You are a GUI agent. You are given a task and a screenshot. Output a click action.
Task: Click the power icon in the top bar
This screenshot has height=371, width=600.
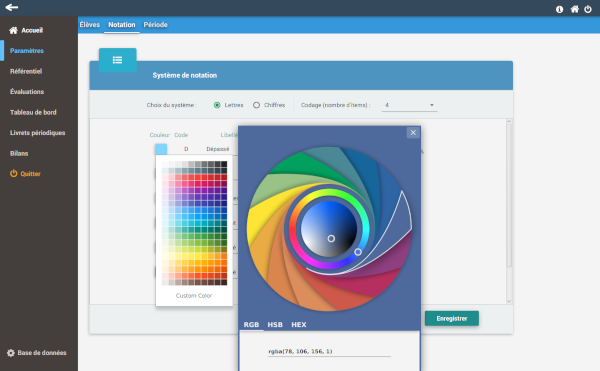pos(588,9)
